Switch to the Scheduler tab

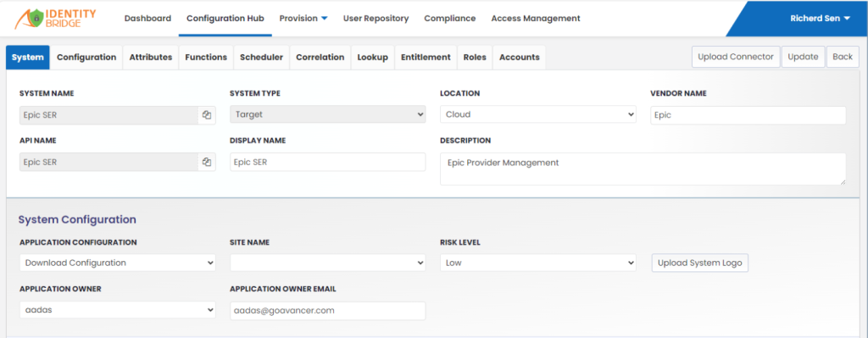click(261, 58)
